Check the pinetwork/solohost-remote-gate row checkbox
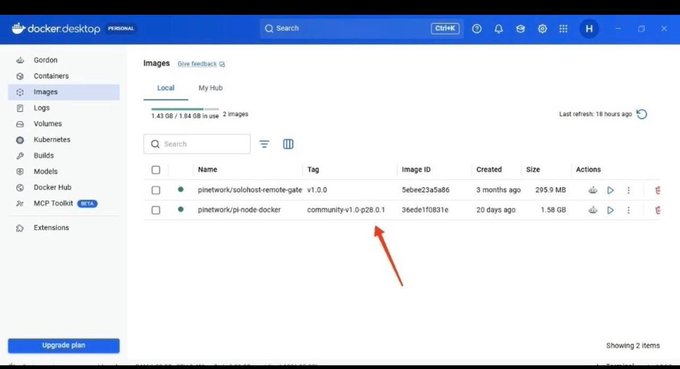Viewport: 680px width, 369px height. 156,190
